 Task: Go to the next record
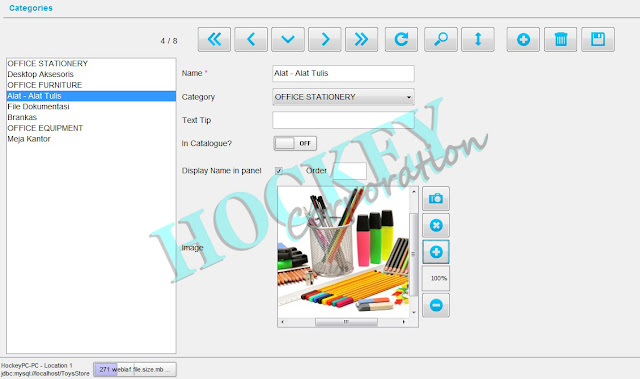pyautogui.click(x=324, y=40)
